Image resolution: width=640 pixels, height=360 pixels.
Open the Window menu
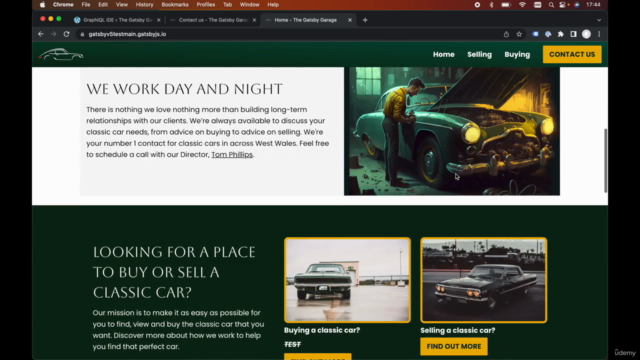(249, 5)
